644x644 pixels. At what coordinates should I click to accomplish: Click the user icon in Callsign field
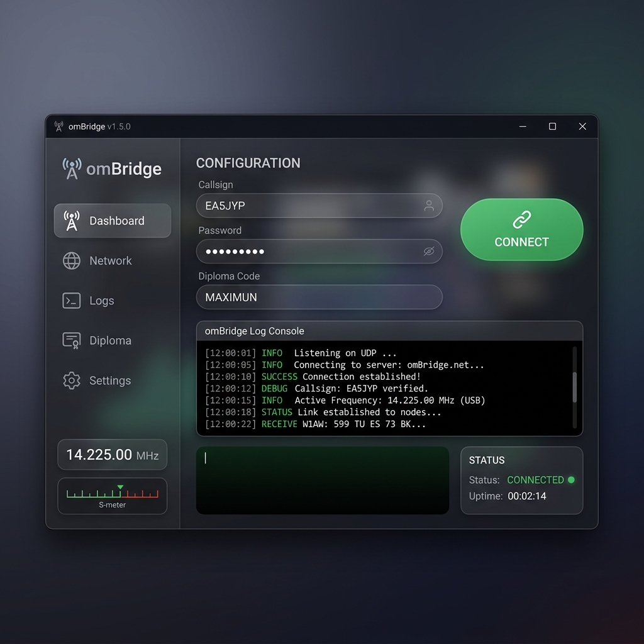pos(429,206)
